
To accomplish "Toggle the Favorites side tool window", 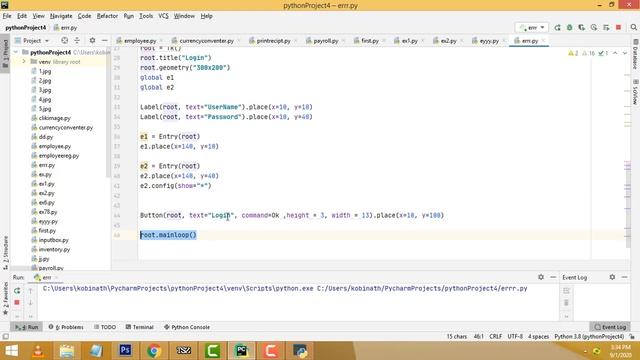I will (x=5, y=299).
